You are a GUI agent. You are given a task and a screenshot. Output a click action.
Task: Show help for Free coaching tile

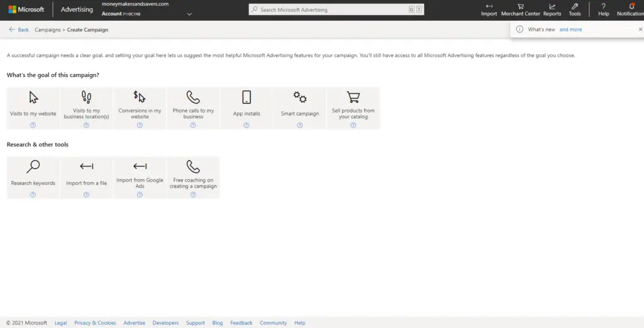point(193,195)
